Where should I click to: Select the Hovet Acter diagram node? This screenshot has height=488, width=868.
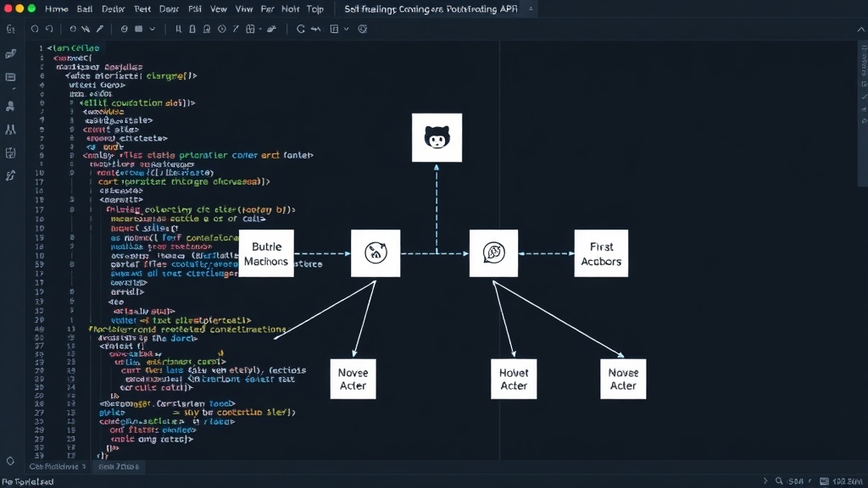pos(514,379)
